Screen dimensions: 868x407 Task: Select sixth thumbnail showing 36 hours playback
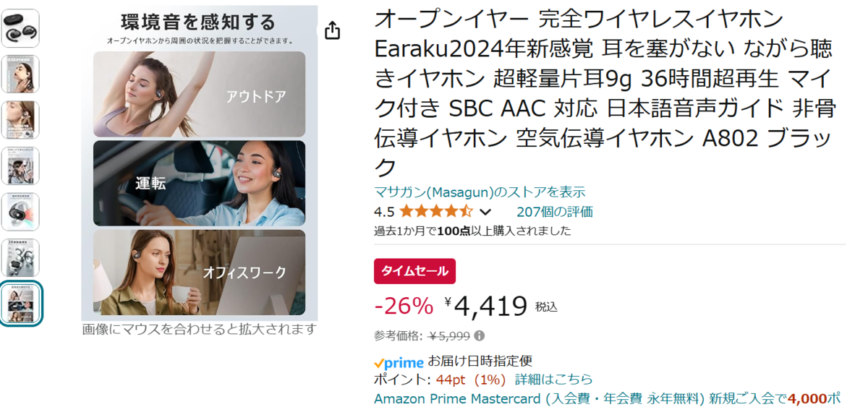pos(20,257)
